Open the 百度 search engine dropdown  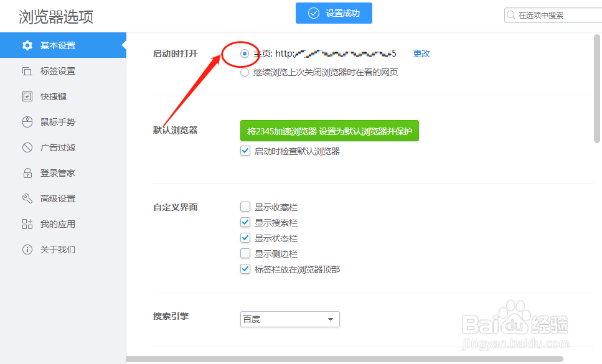(x=290, y=319)
